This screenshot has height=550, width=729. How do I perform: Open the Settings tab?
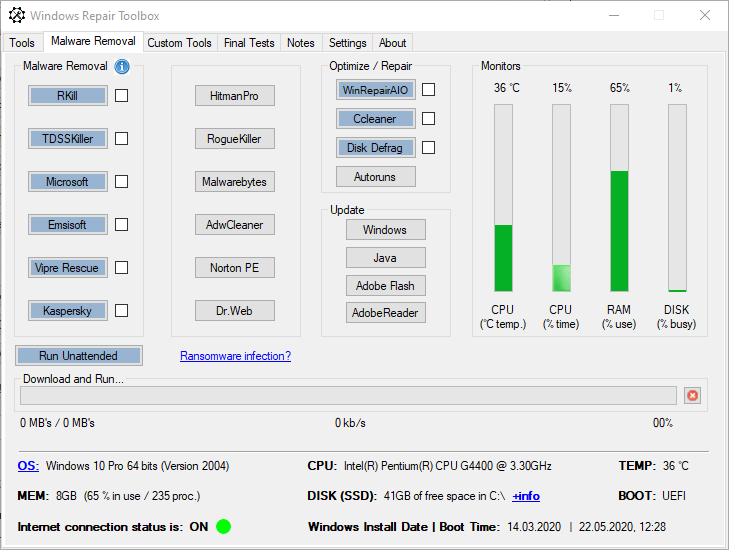coord(348,43)
